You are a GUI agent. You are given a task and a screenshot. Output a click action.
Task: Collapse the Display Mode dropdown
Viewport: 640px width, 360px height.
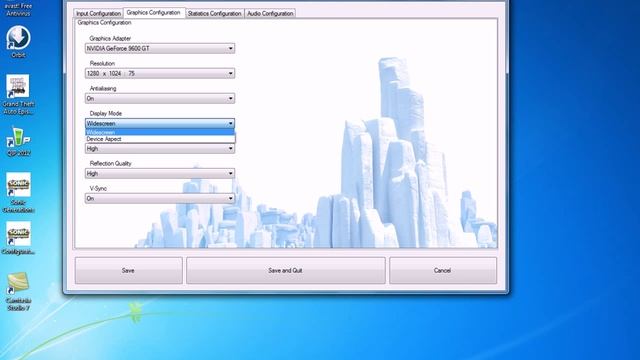[160, 123]
